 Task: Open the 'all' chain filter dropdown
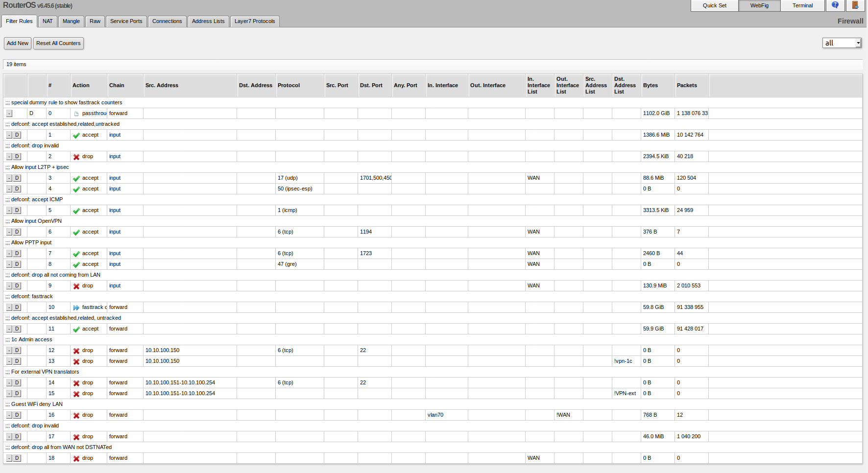tap(842, 43)
